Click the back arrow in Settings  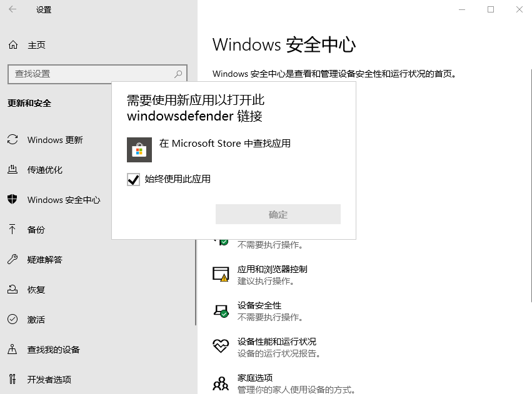tap(13, 9)
